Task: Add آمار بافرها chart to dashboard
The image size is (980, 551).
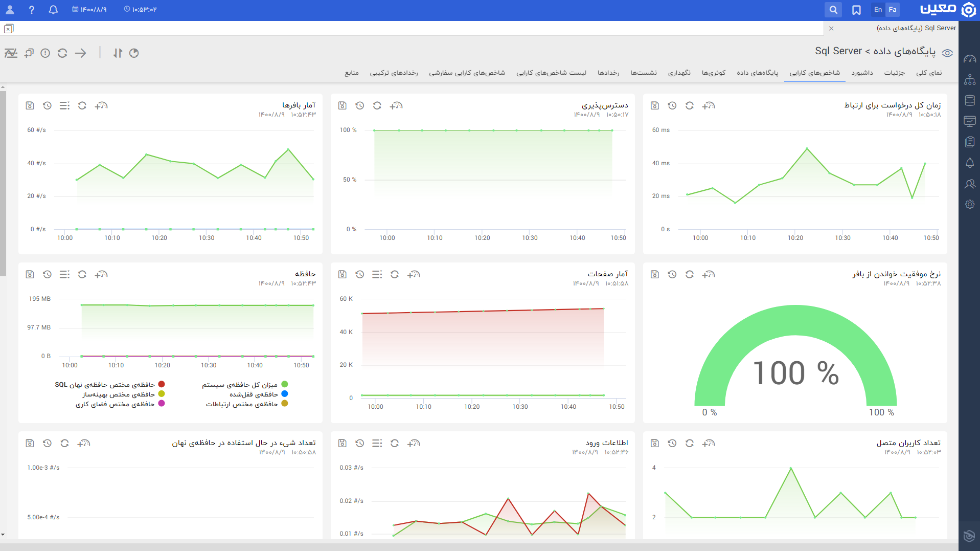Action: tap(101, 105)
